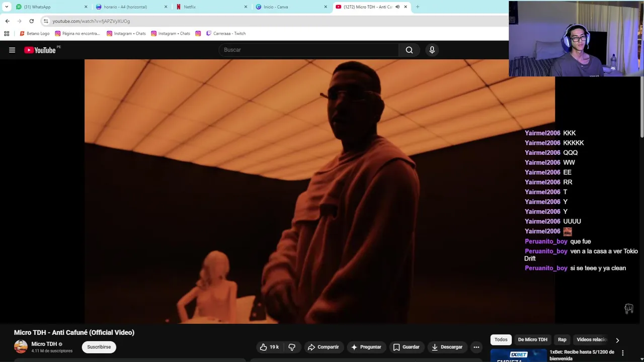
Task: Open the tab search dropdown arrow
Action: pos(7,7)
